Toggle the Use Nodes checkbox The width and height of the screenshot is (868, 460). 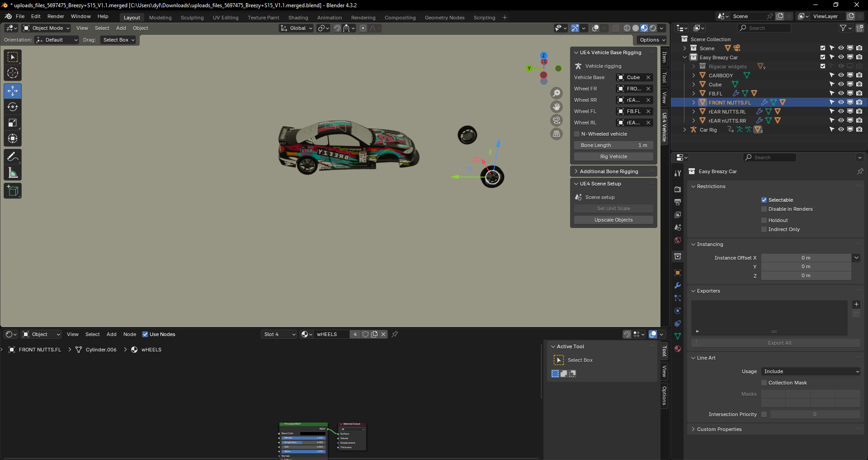pyautogui.click(x=145, y=334)
